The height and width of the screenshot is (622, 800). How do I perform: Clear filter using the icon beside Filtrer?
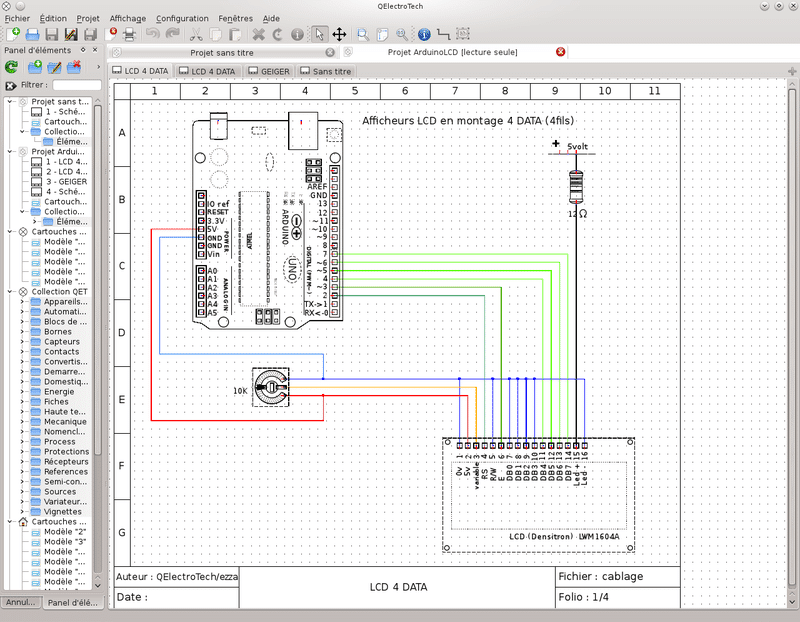[10, 86]
